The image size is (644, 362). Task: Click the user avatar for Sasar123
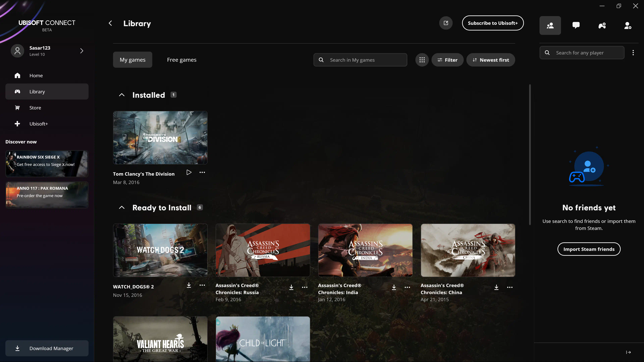point(17,51)
